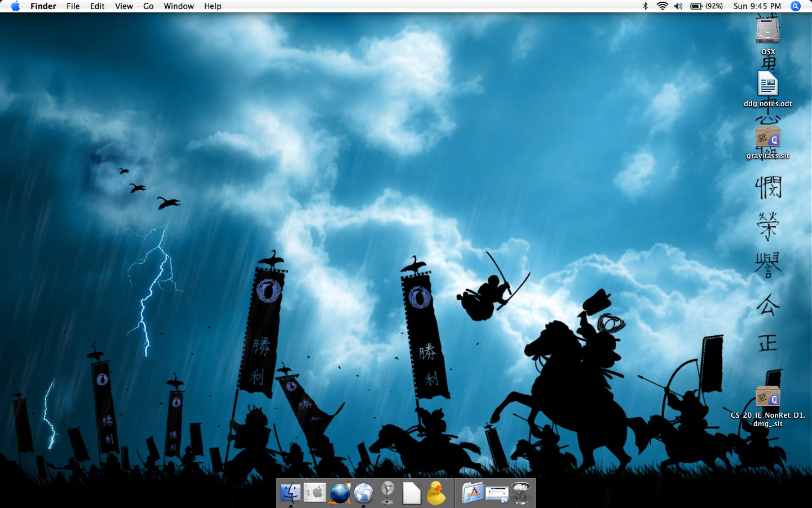Click the Bluetooth status icon
Screen dimensions: 812x508
646,6
